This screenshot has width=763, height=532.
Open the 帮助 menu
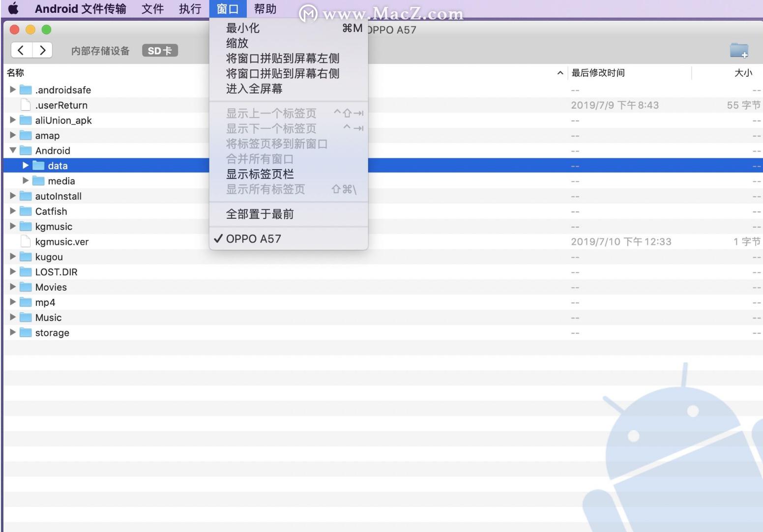tap(265, 8)
